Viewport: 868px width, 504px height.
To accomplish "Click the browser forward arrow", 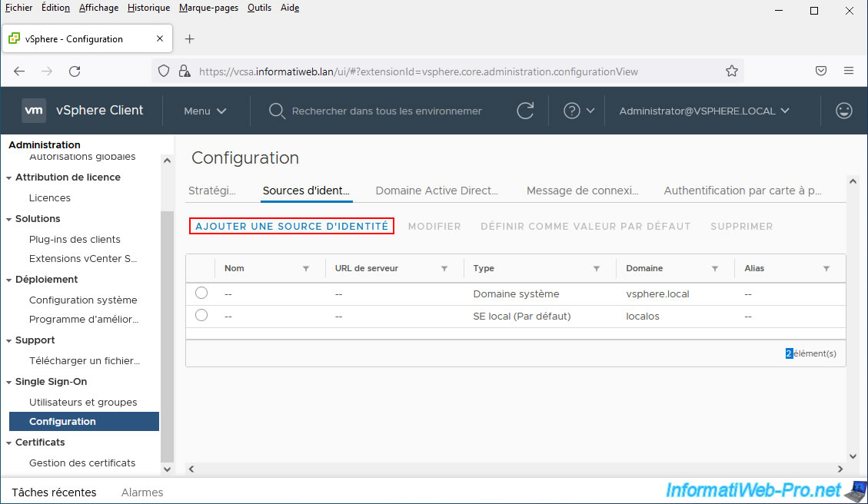I will (x=47, y=71).
